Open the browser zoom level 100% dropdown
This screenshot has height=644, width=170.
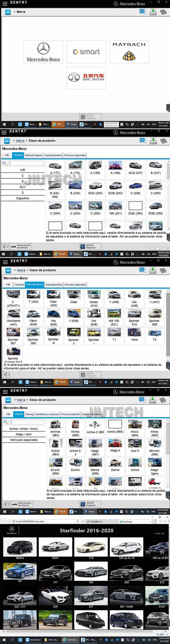[x=163, y=634]
